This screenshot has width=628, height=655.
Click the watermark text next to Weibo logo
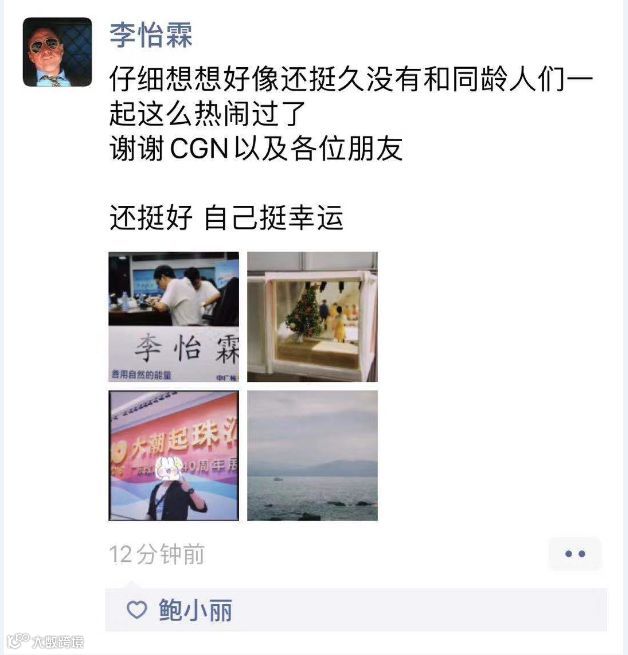[58, 641]
